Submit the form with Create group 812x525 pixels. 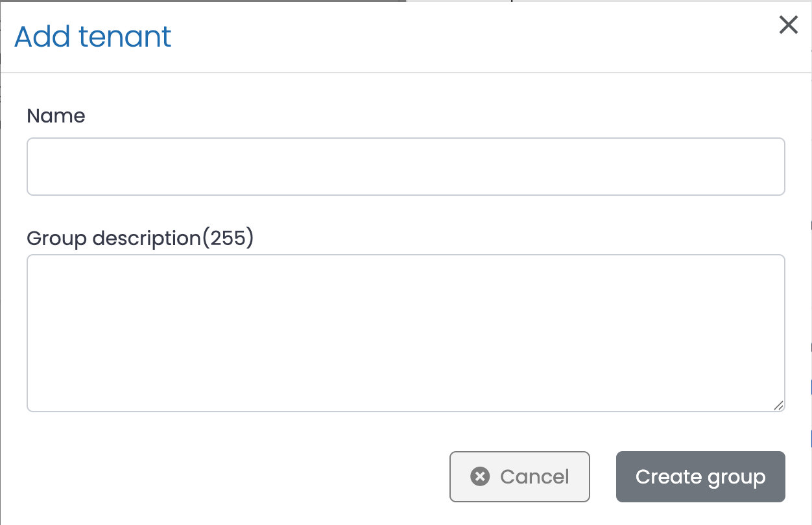[700, 477]
